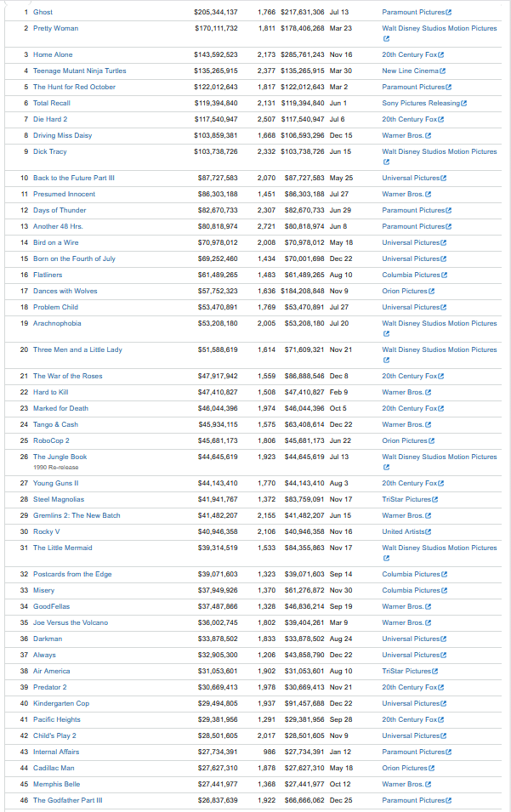Screen dimensions: 511x812
Task: Open the Total Recall title
Action: pyautogui.click(x=52, y=103)
